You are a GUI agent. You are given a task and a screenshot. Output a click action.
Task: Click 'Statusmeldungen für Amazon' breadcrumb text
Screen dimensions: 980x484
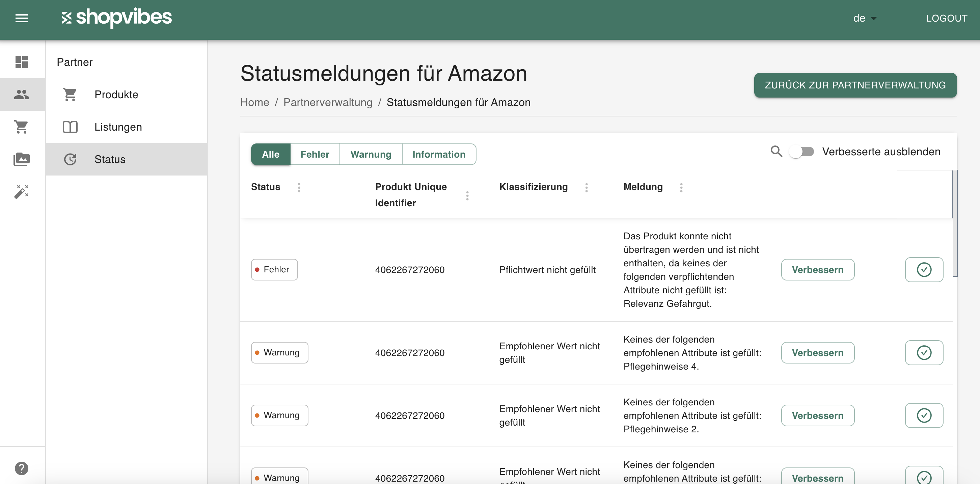[458, 102]
